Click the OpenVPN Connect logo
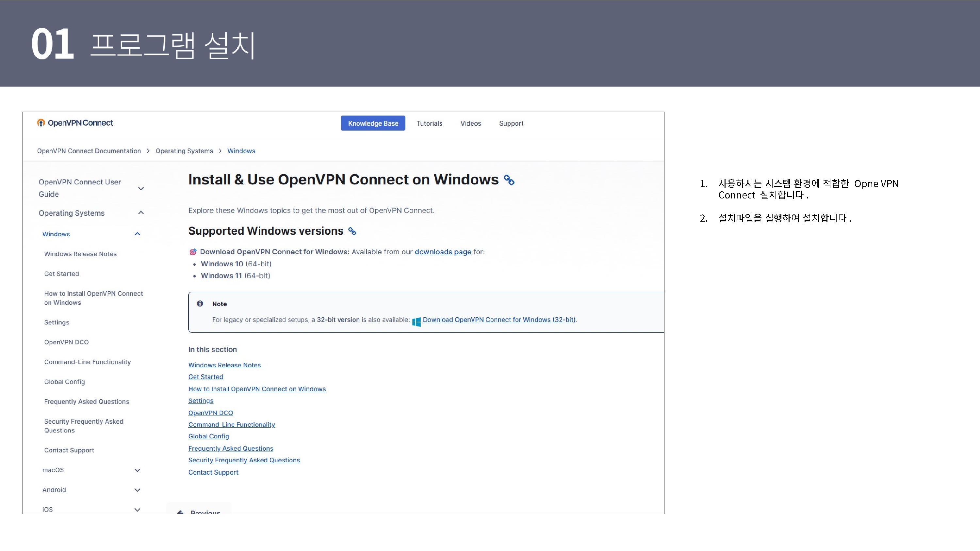Viewport: 980px width, 551px height. 75,123
